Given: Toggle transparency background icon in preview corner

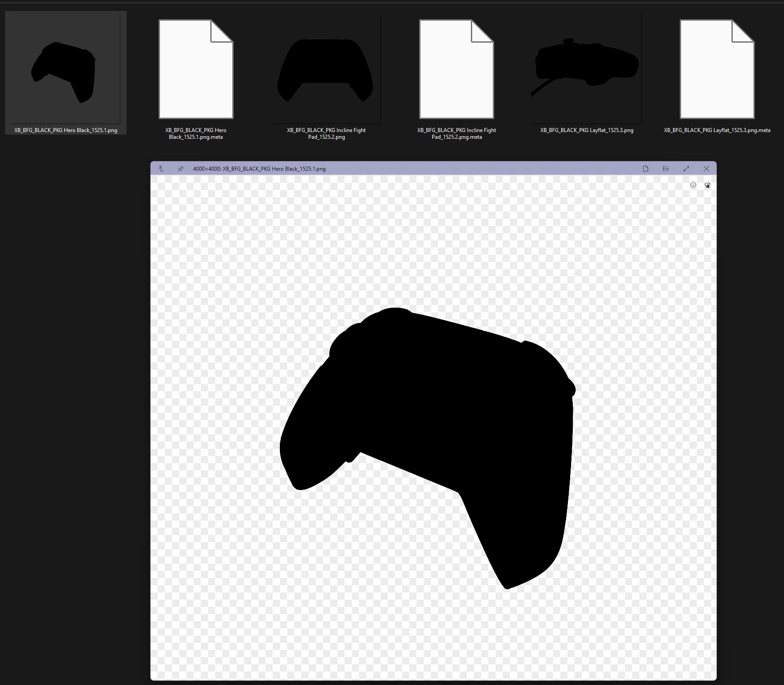Looking at the screenshot, I should [708, 185].
